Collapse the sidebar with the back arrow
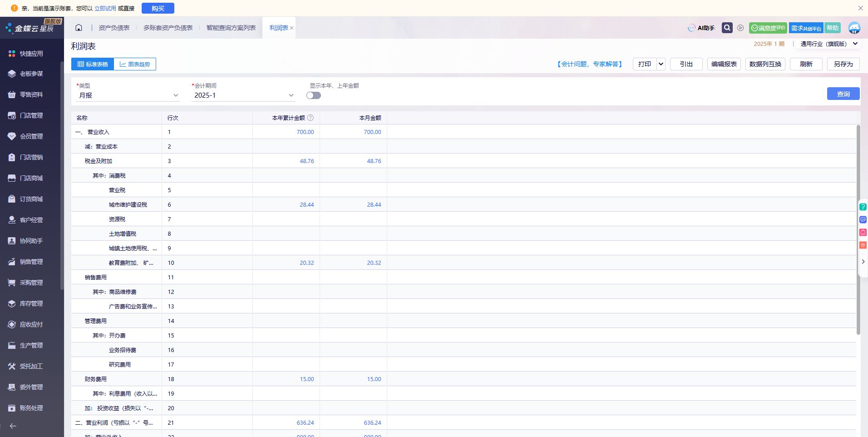 coord(13,426)
